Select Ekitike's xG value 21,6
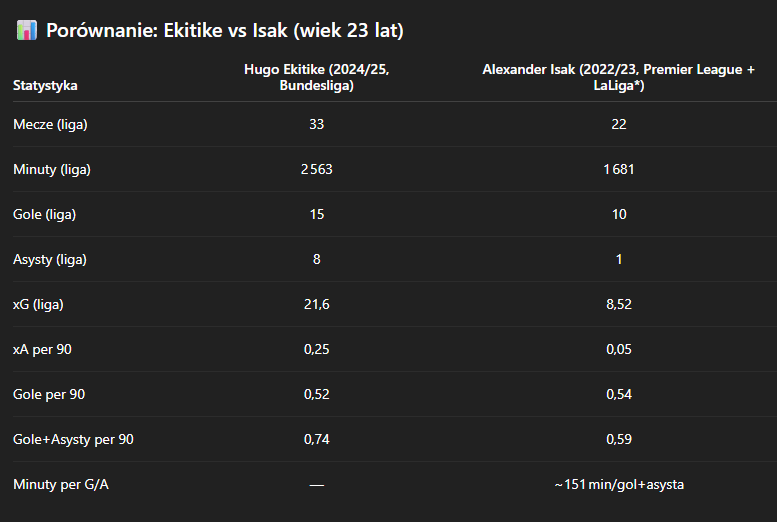This screenshot has height=522, width=777. [316, 304]
